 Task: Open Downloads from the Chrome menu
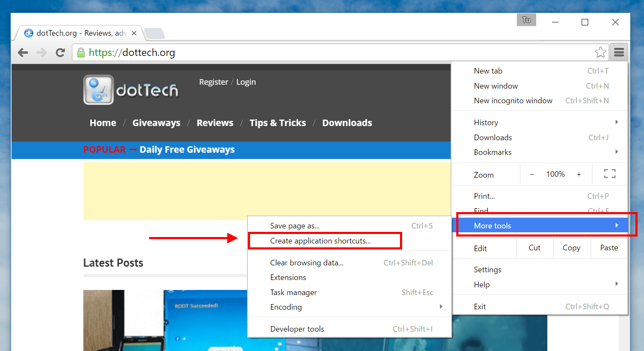[540, 138]
